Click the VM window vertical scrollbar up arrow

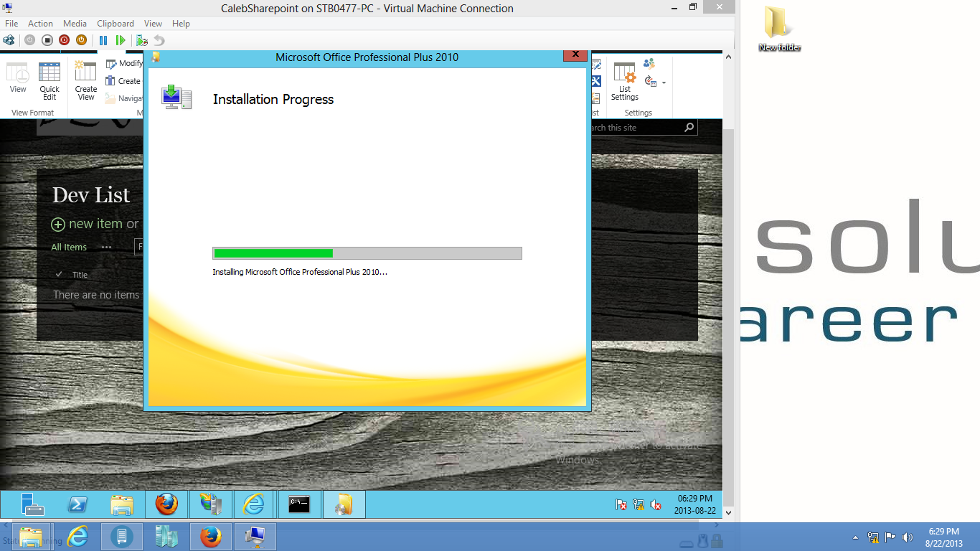tap(729, 57)
